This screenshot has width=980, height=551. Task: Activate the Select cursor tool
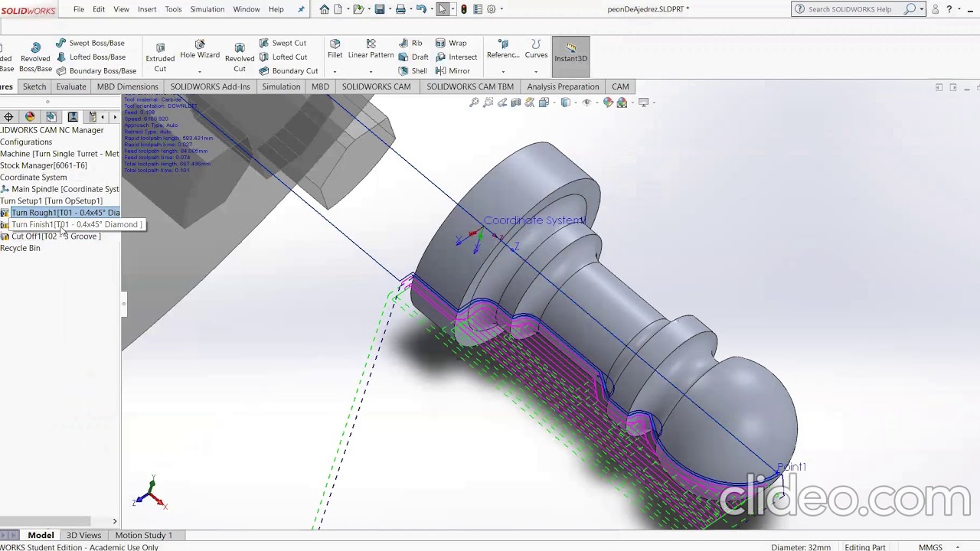(443, 9)
